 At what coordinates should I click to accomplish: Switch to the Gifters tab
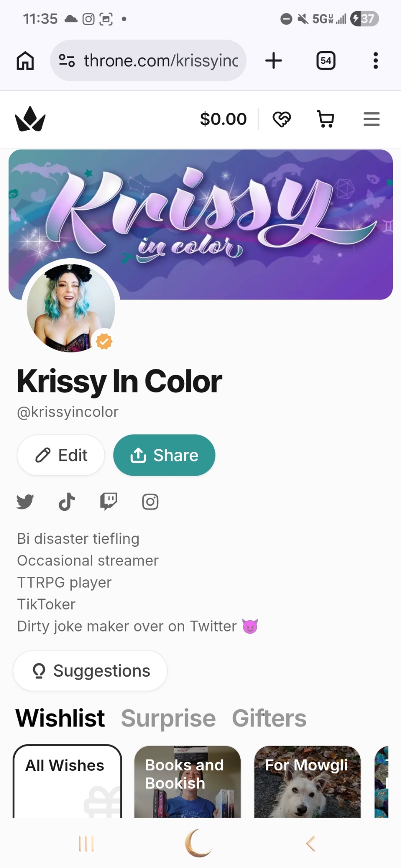269,718
